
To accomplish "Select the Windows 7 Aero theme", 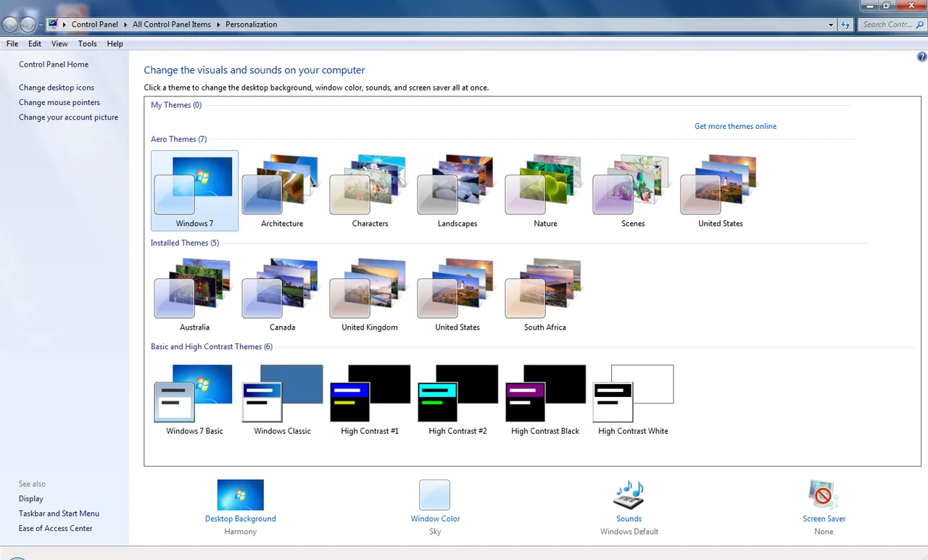I will [x=194, y=191].
